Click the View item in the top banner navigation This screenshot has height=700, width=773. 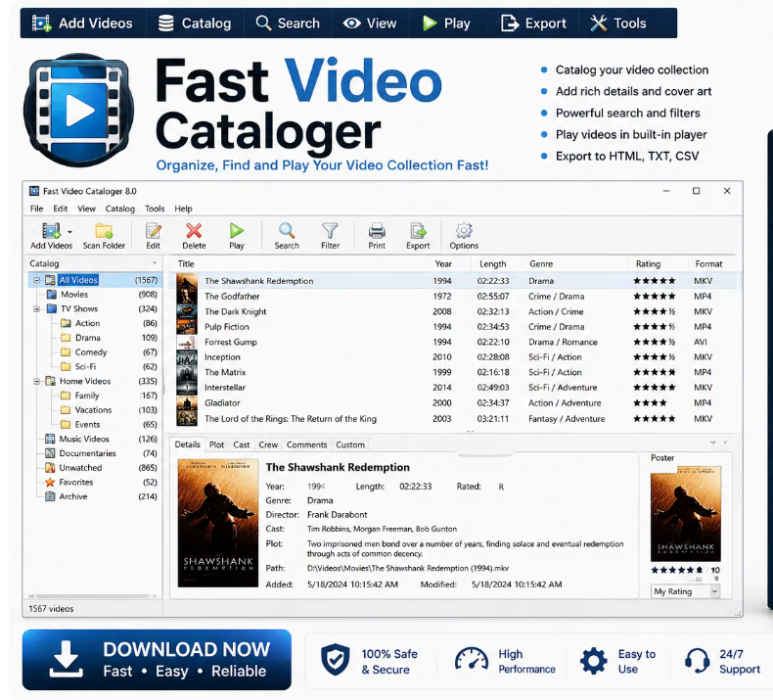[370, 23]
